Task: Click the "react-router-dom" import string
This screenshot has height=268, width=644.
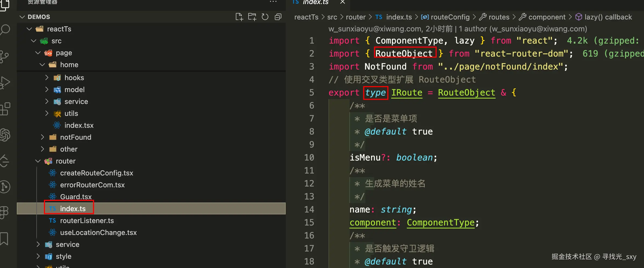Action: [x=521, y=54]
